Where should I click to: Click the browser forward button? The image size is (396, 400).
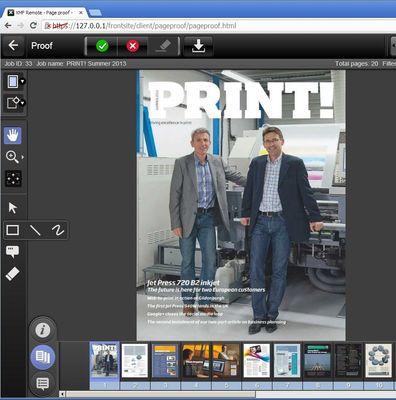coord(21,25)
